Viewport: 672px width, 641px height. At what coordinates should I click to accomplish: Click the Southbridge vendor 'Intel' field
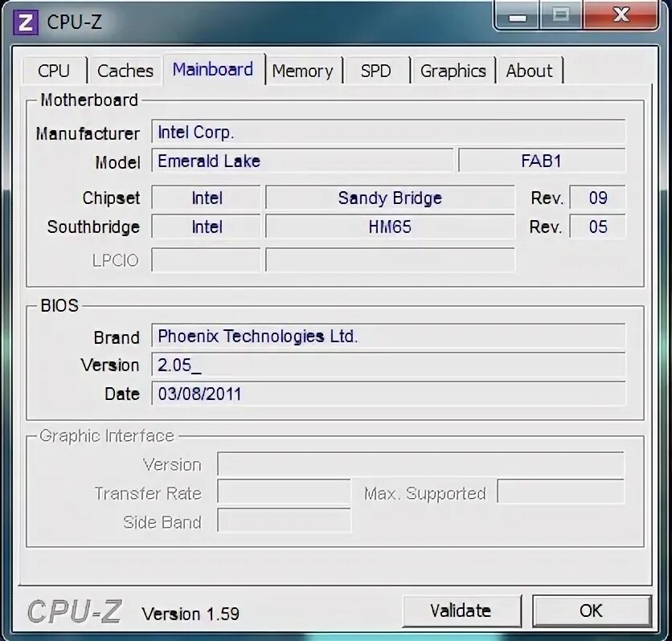click(207, 227)
